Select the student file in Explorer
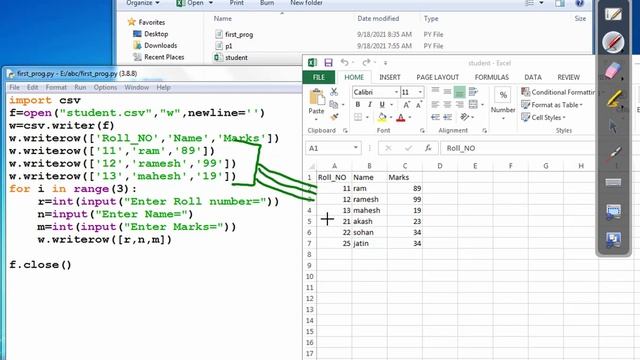Screen dimensions: 640x360 click(231, 58)
